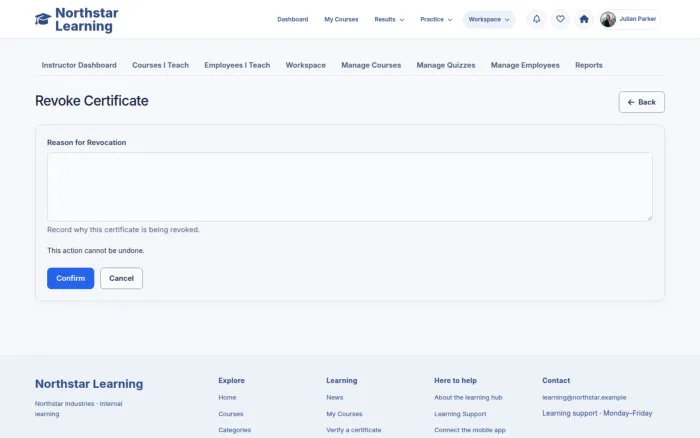700x438 pixels.
Task: Click the 'Record why this certificate is being revoked.' hint
Action: (123, 229)
